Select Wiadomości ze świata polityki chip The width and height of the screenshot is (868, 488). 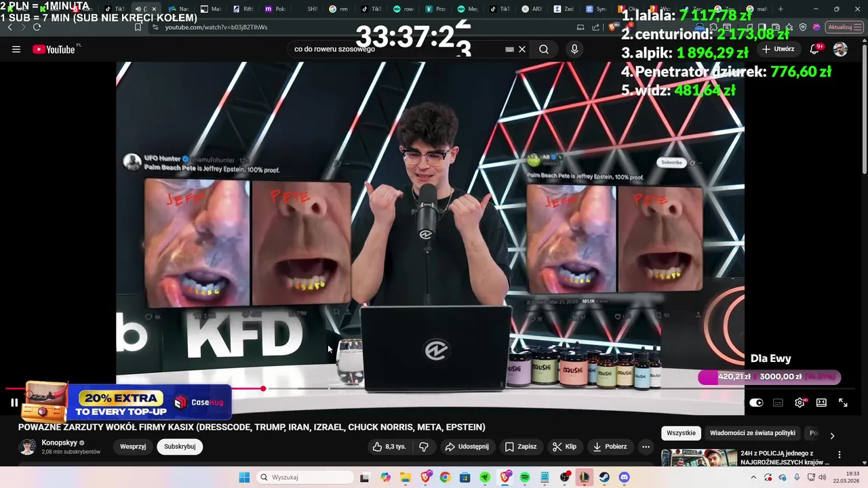pyautogui.click(x=753, y=433)
